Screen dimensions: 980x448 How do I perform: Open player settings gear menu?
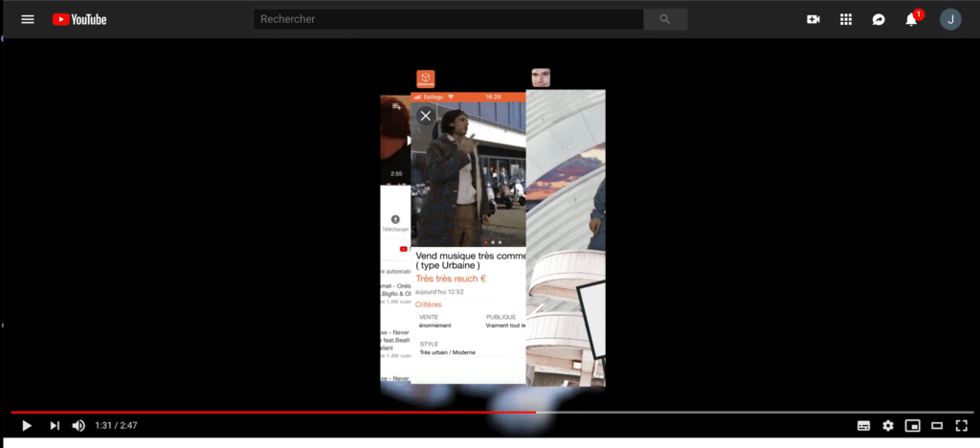tap(888, 425)
